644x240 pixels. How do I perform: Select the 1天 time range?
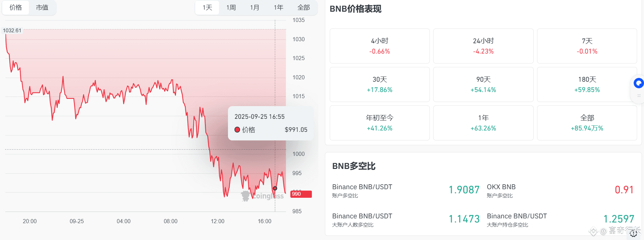pyautogui.click(x=207, y=8)
